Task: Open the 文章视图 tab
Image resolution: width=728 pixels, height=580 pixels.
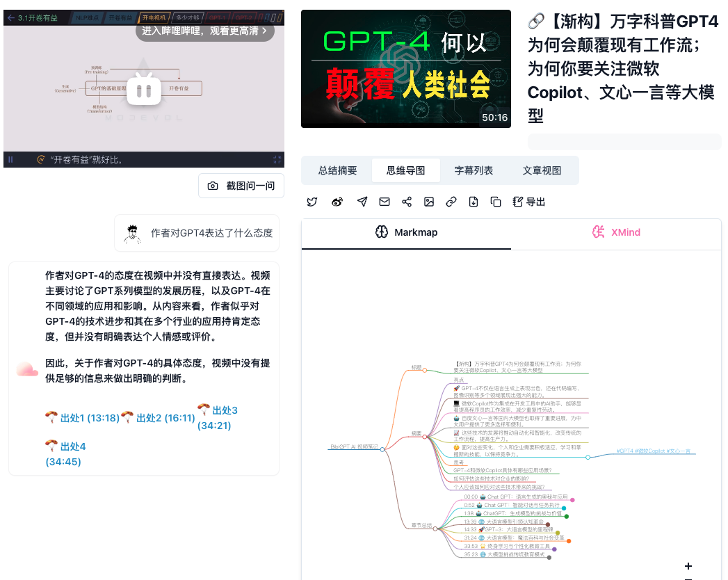Action: point(543,170)
